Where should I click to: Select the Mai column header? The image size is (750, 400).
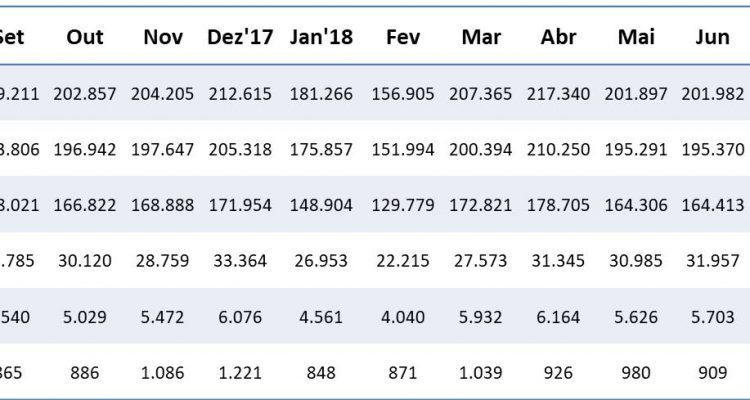(635, 37)
